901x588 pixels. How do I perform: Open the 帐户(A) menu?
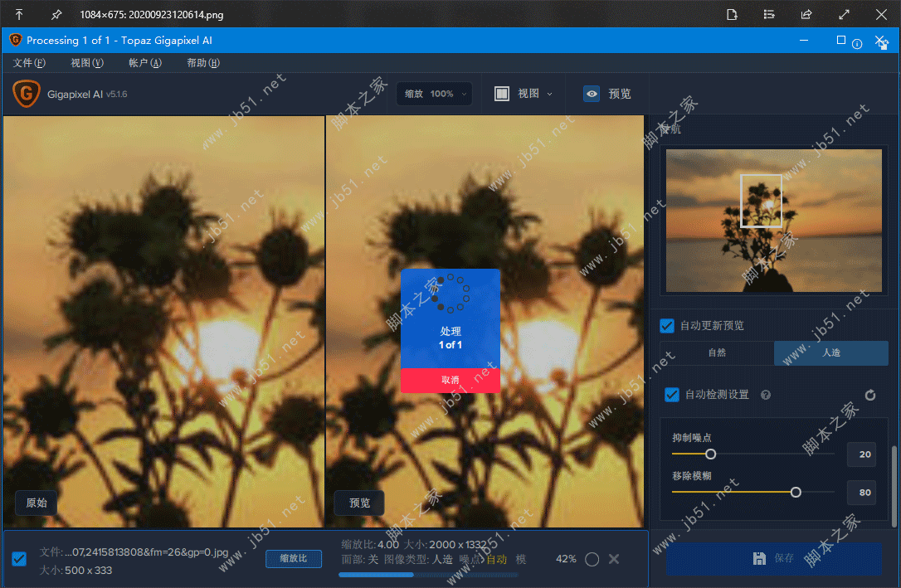tap(145, 62)
